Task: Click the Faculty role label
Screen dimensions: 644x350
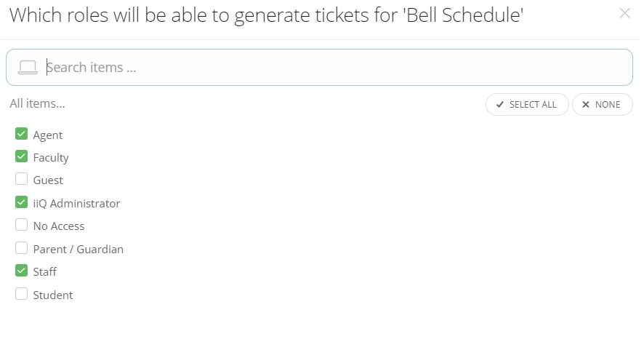Action: tap(51, 158)
